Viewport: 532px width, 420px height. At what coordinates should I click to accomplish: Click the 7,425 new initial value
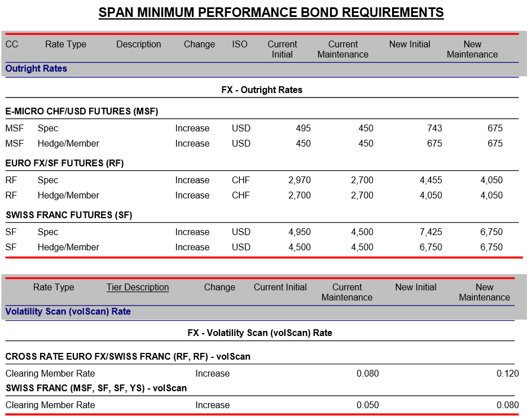click(x=431, y=232)
